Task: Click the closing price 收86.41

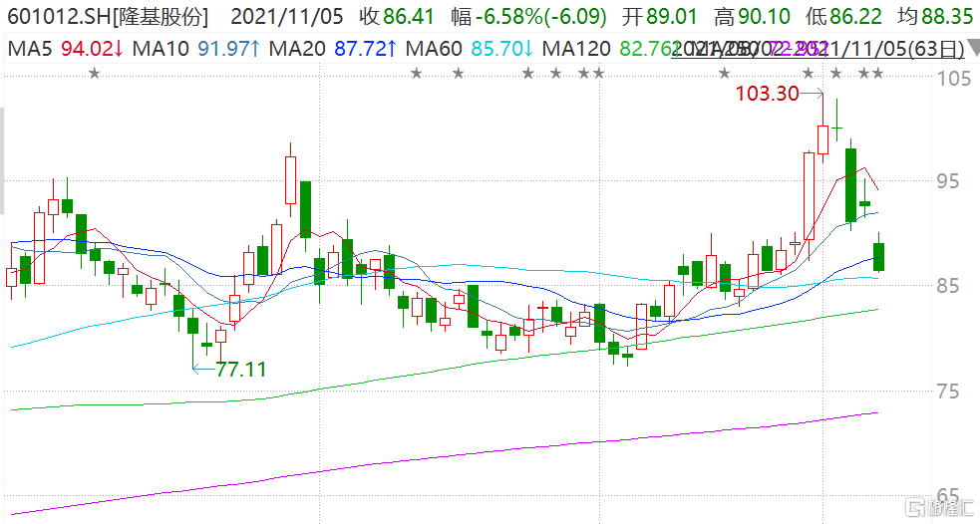Action: [x=397, y=16]
